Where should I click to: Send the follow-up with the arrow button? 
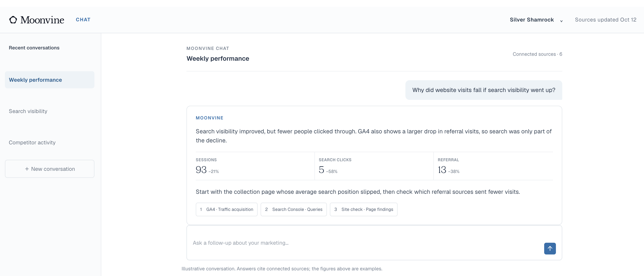550,248
